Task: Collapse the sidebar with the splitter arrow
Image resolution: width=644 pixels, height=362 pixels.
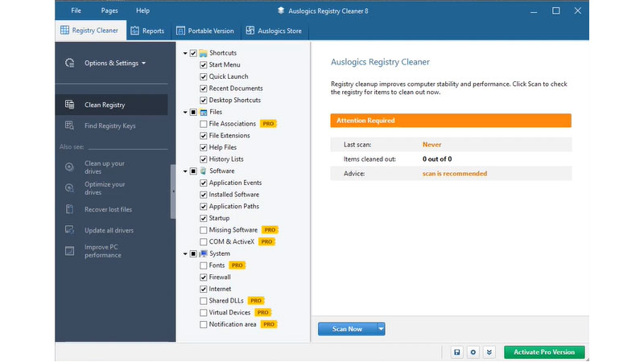Action: [x=173, y=191]
